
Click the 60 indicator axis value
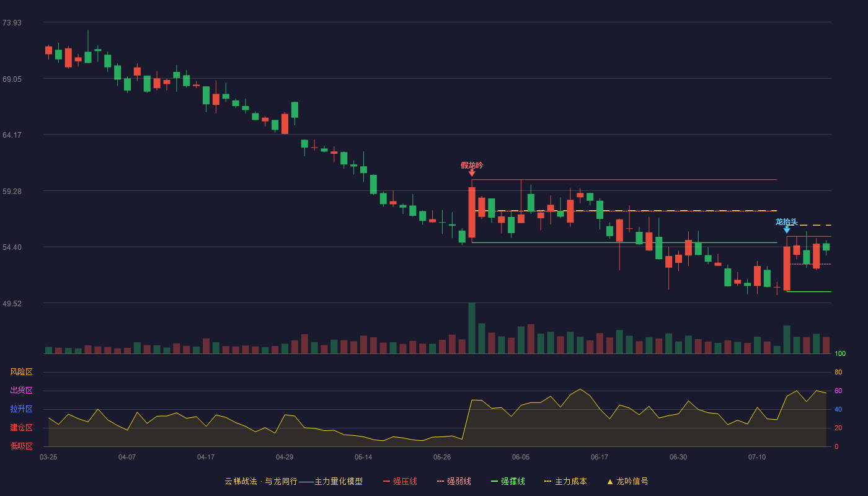[x=838, y=391]
